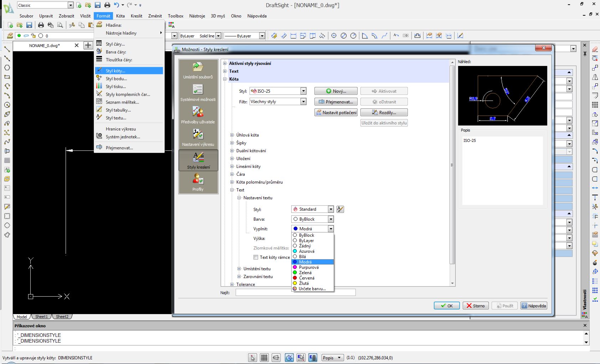
Task: Pick Azurová color in fill list
Action: (313, 251)
